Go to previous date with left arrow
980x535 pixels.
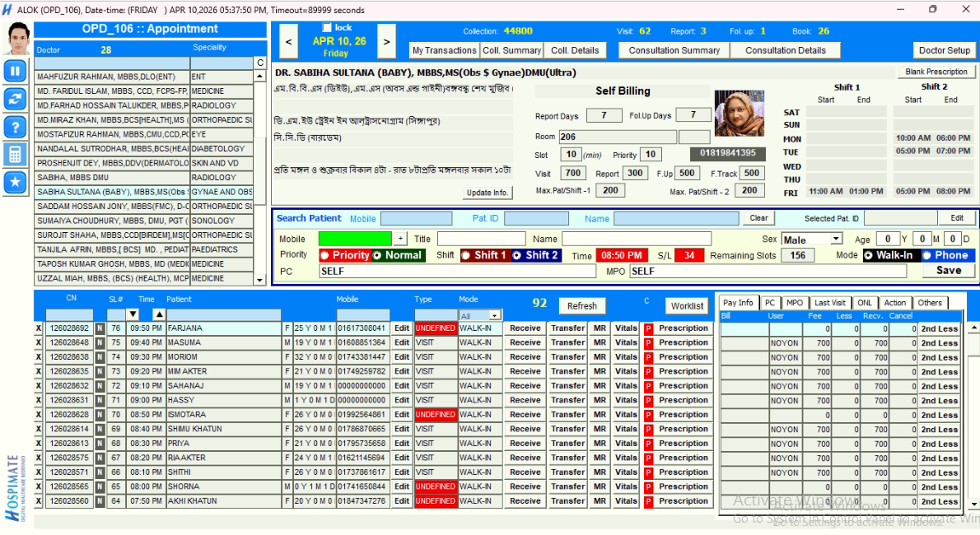point(288,41)
